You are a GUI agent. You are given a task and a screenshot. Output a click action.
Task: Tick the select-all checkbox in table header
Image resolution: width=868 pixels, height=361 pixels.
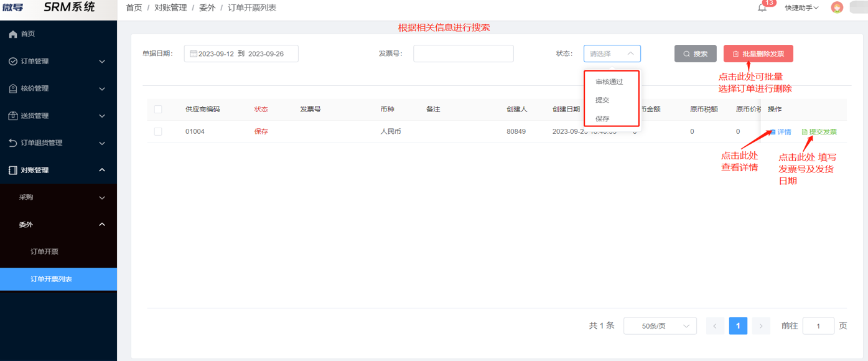pyautogui.click(x=158, y=110)
